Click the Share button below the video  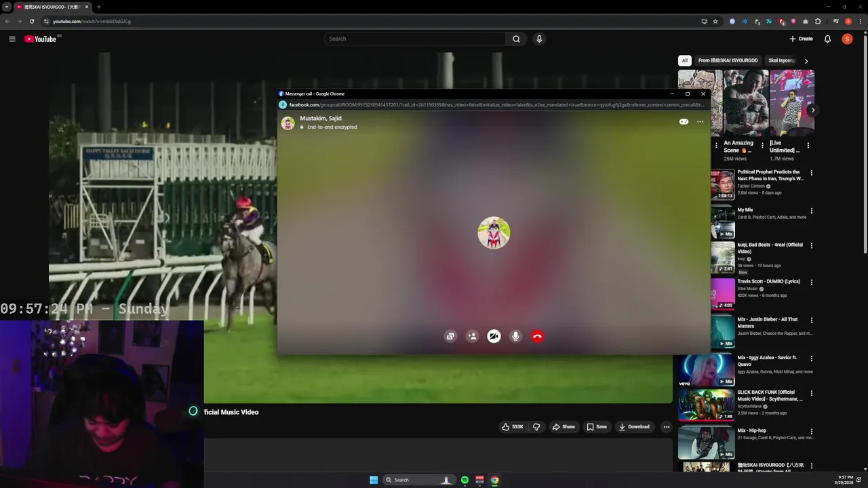(x=564, y=427)
